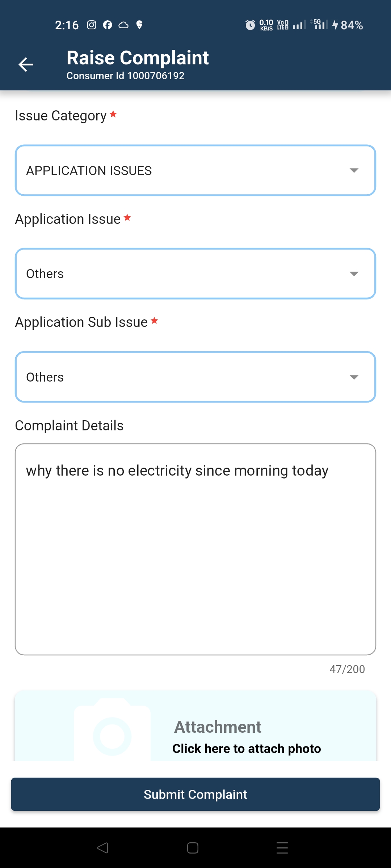Tap the Raise Complaint title
Viewport: 391px width, 868px height.
point(138,58)
